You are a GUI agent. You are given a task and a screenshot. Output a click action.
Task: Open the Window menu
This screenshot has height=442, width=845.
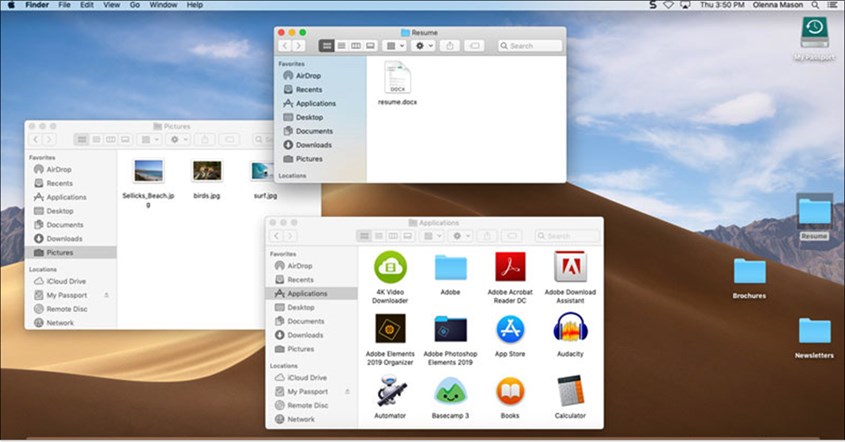click(163, 5)
